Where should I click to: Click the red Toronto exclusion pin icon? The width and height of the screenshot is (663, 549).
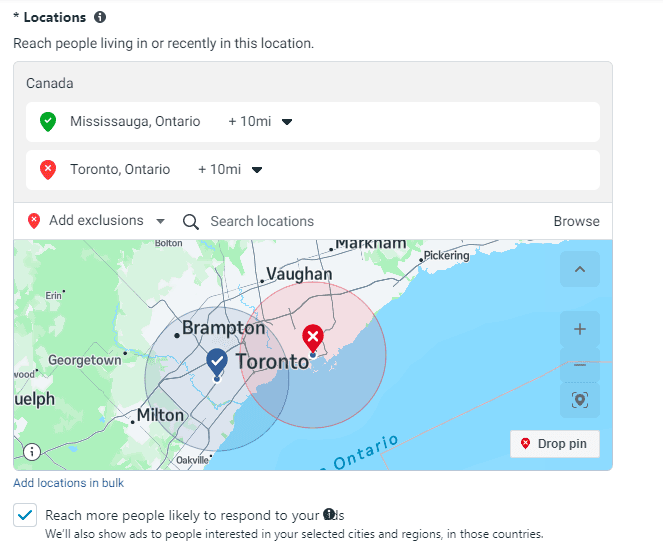coord(47,170)
